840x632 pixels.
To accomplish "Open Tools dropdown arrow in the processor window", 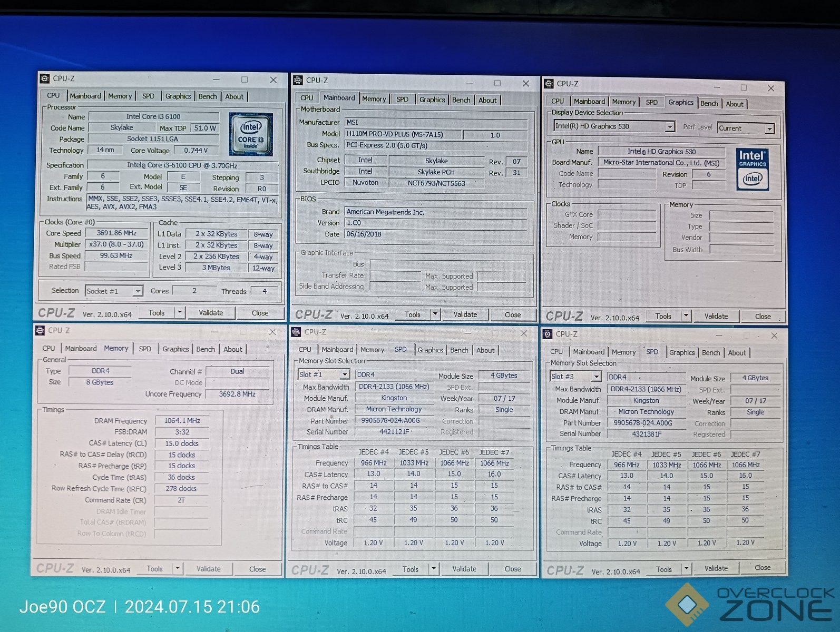I will coord(180,312).
